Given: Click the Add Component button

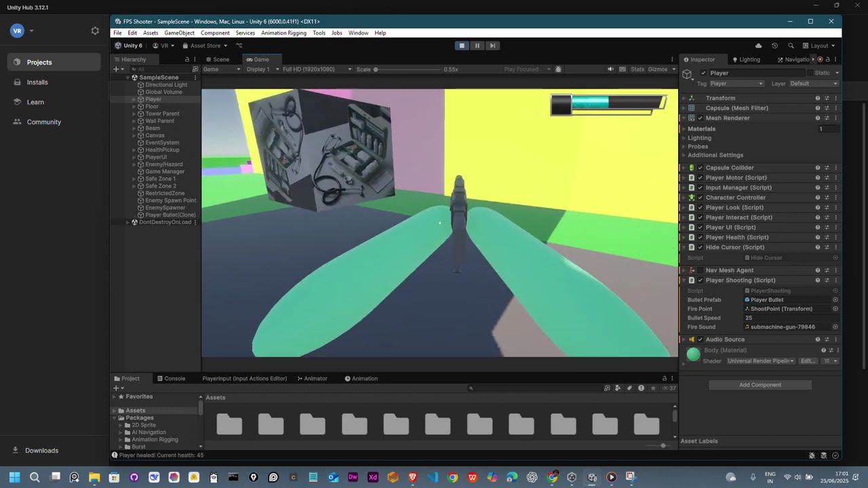Looking at the screenshot, I should [760, 385].
